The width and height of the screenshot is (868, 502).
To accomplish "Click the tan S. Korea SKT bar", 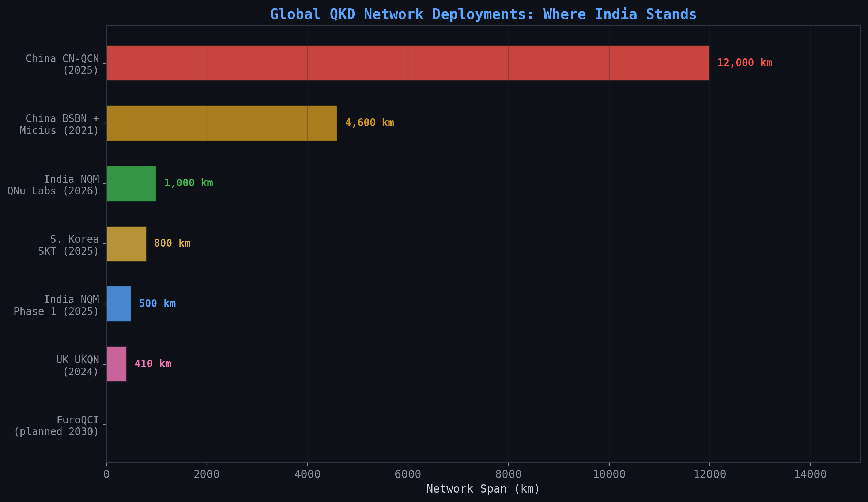I will coord(126,244).
